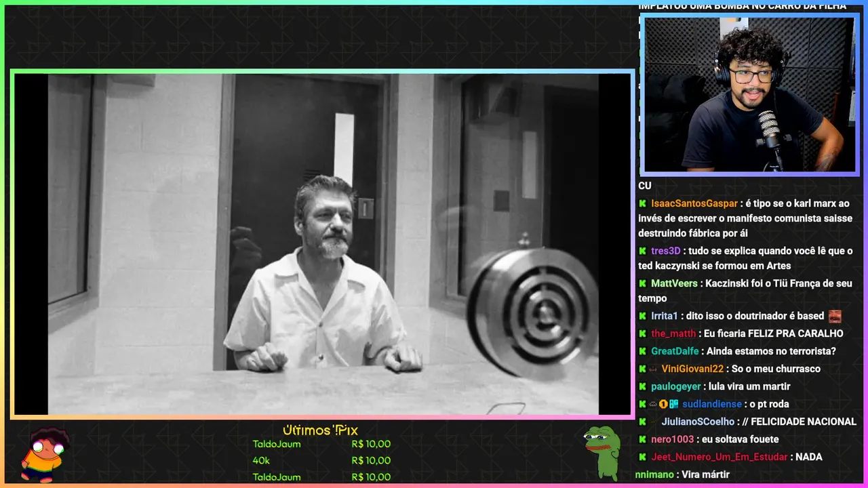
Task: Click message 'Ainda estamos no terrorista?'
Action: (x=771, y=351)
